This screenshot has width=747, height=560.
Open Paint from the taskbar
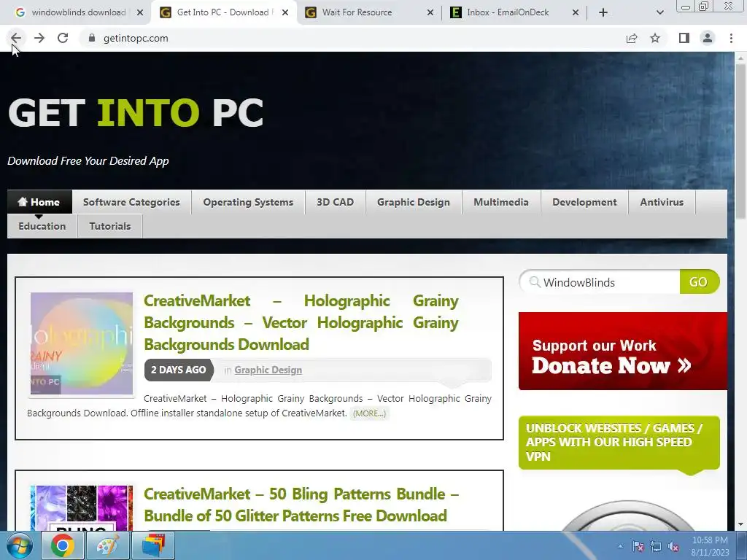click(108, 545)
